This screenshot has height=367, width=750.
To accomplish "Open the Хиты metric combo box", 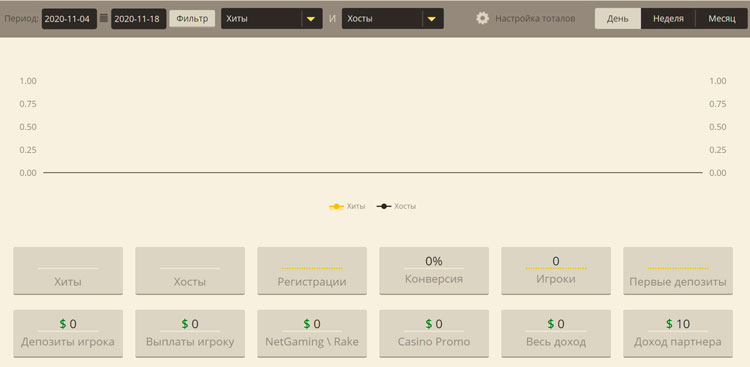I will 272,19.
